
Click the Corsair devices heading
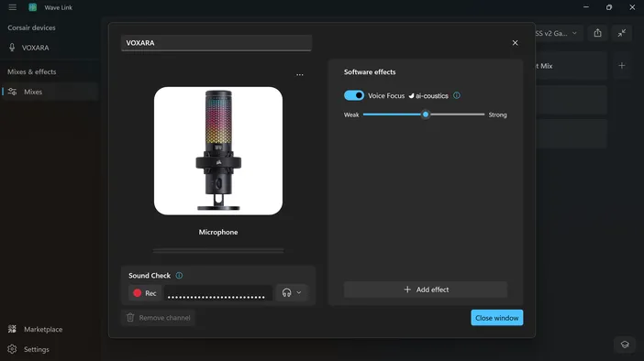(31, 27)
